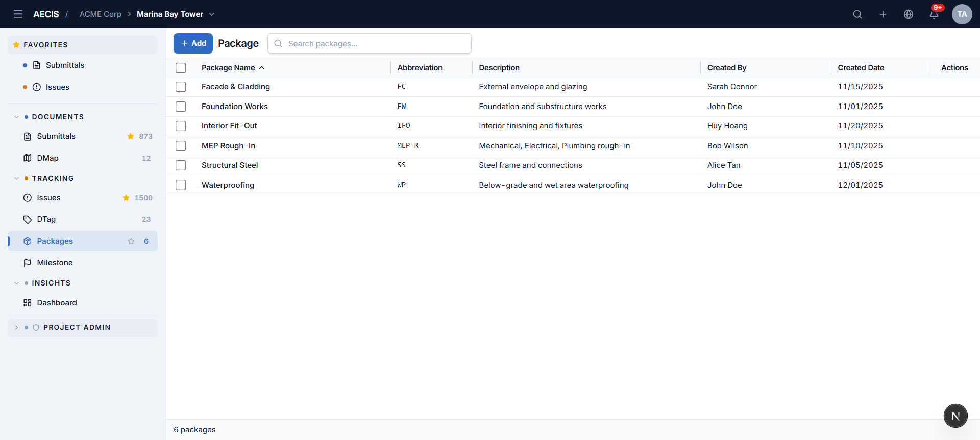Click the Alice Tan creator cell
Screen dimensions: 980x440
pos(724,165)
